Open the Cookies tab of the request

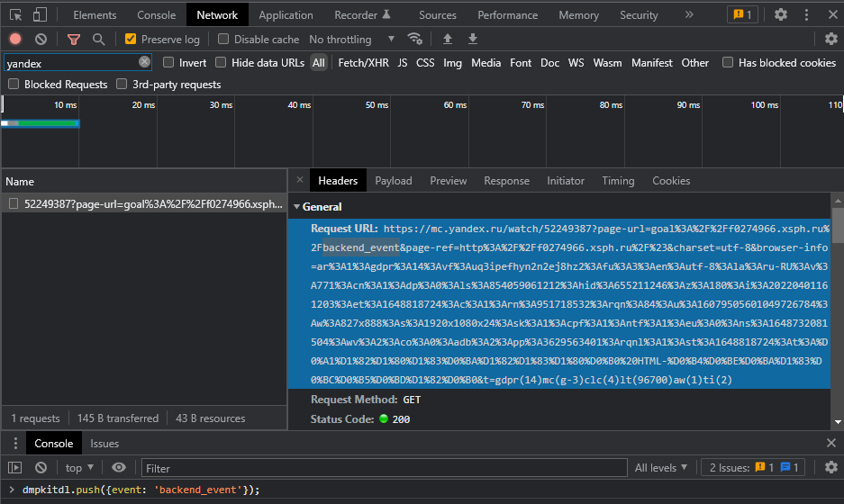671,181
